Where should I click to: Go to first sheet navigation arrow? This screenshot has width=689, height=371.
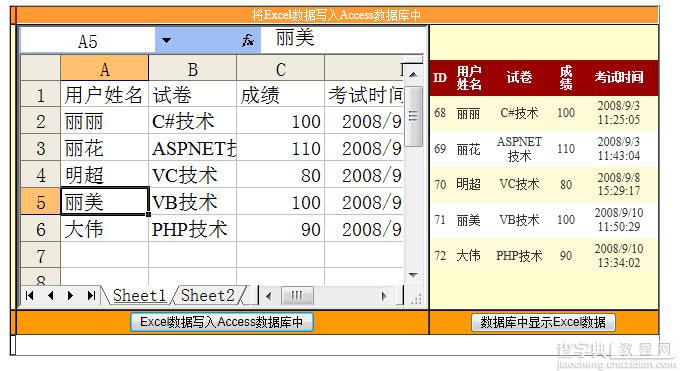[29, 295]
